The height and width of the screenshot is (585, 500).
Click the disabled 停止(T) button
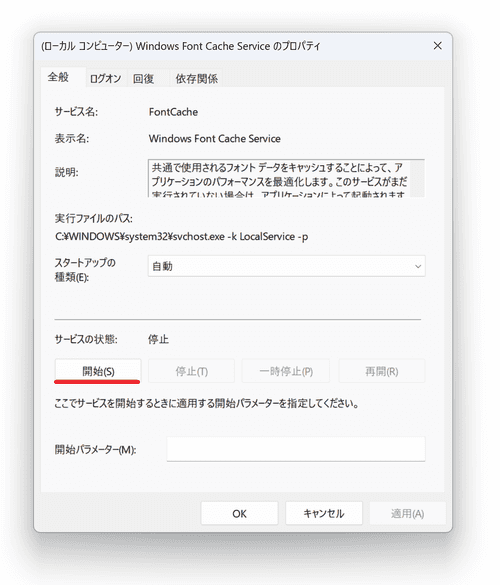click(x=191, y=371)
